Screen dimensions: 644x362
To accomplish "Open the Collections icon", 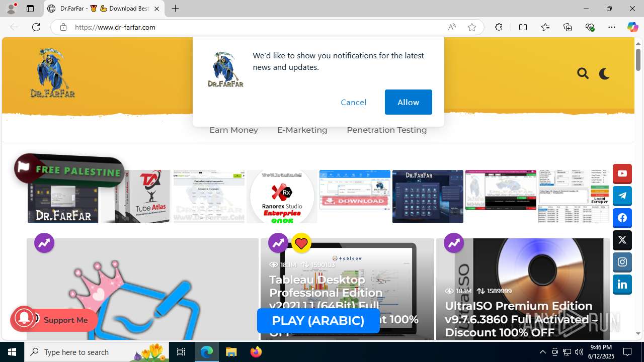I will tap(568, 27).
